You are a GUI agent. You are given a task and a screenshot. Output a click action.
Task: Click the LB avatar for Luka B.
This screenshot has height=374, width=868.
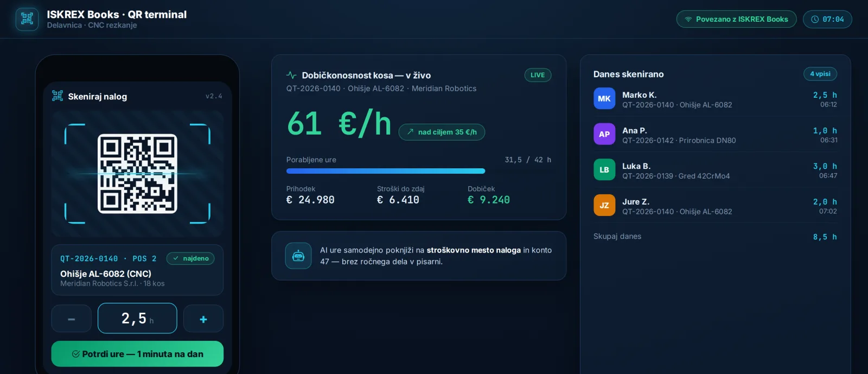(604, 169)
